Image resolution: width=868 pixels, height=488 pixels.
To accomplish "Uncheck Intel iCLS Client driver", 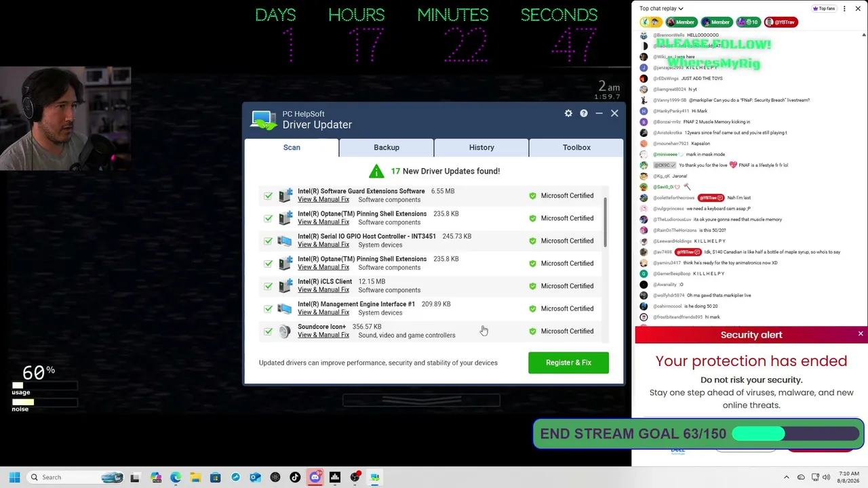I will coord(269,286).
